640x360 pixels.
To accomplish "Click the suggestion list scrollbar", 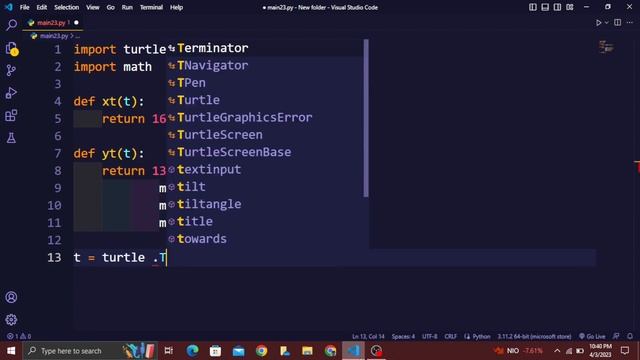I will 366,118.
